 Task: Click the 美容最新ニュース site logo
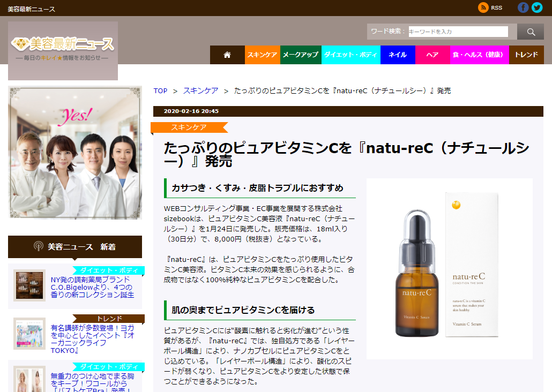63,49
